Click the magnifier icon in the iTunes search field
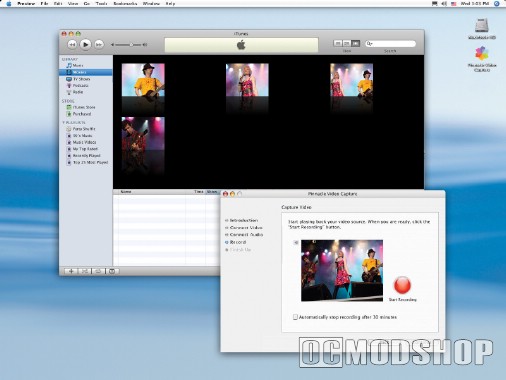Viewport: 506px width, 380px height. 369,44
